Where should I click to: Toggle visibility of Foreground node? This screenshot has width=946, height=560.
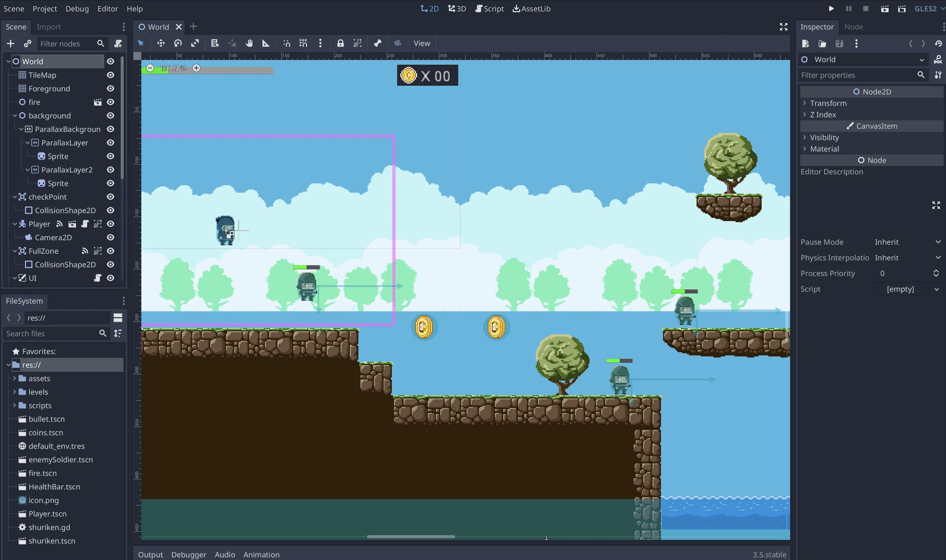pos(110,88)
